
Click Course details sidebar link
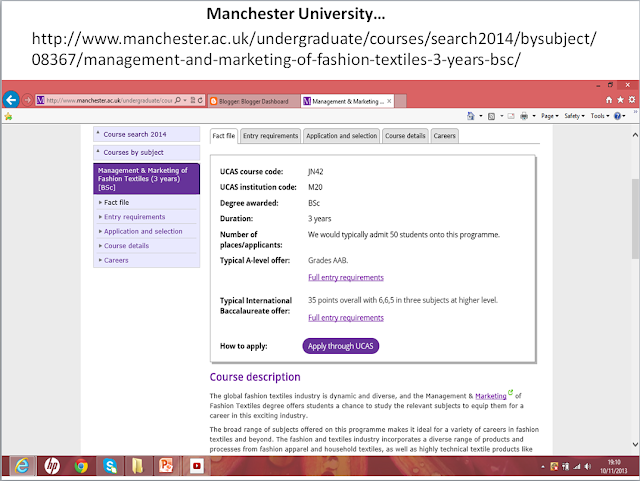(126, 245)
